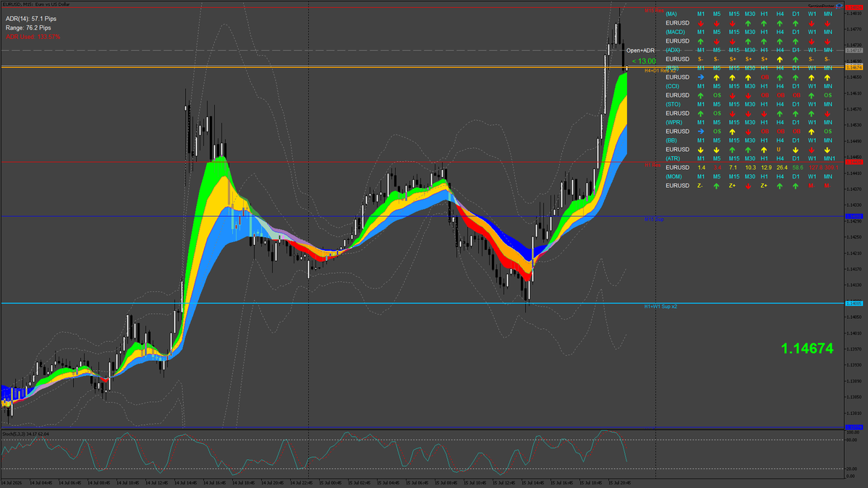
Task: Click the red 'ADR Used: 133.57%' label
Action: tap(33, 36)
